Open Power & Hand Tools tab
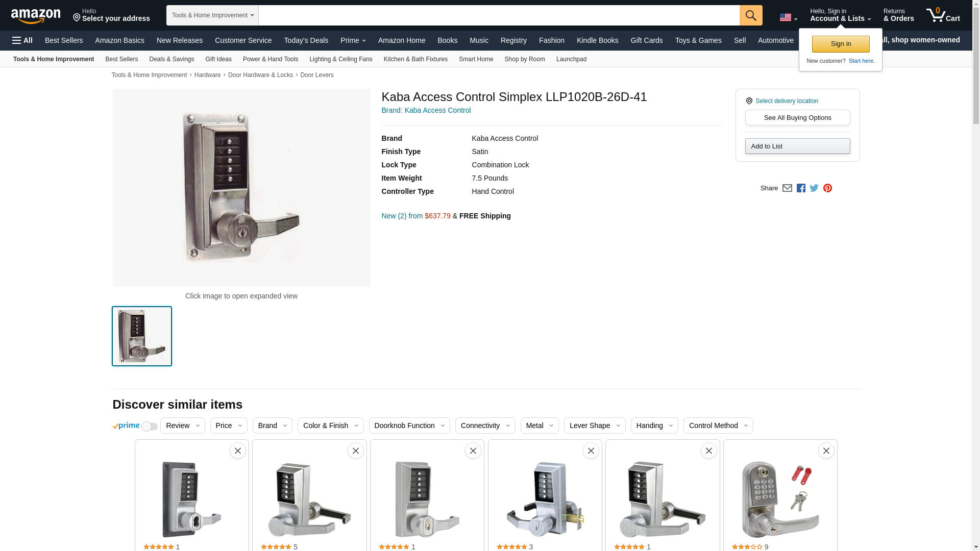Screen dimensions: 980x551 pos(270,59)
